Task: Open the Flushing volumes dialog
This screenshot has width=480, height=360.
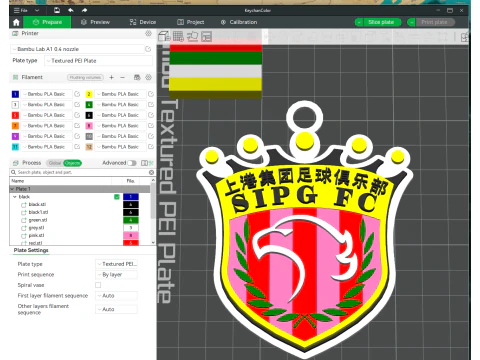Action: click(86, 77)
